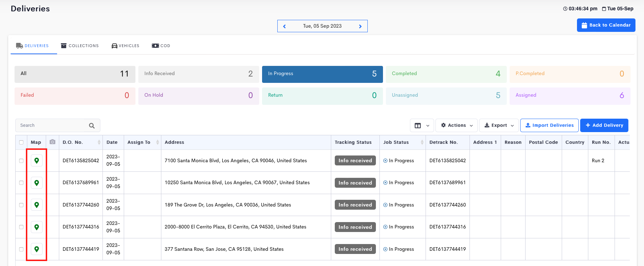Click Info received badge for DET6137689961
Screen dimensions: 644x266
[x=355, y=183]
